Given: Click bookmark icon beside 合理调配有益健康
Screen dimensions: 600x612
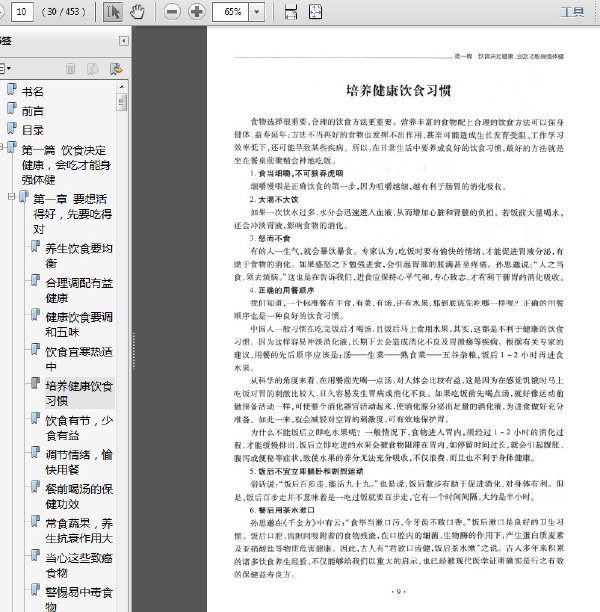Looking at the screenshot, I should pos(35,280).
